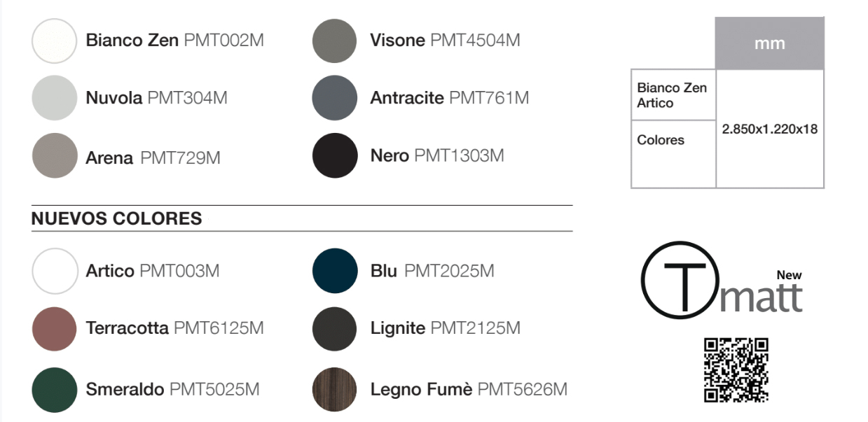Select the 2.850x1.220x18 dimensions cell
The image size is (868, 422).
click(769, 129)
